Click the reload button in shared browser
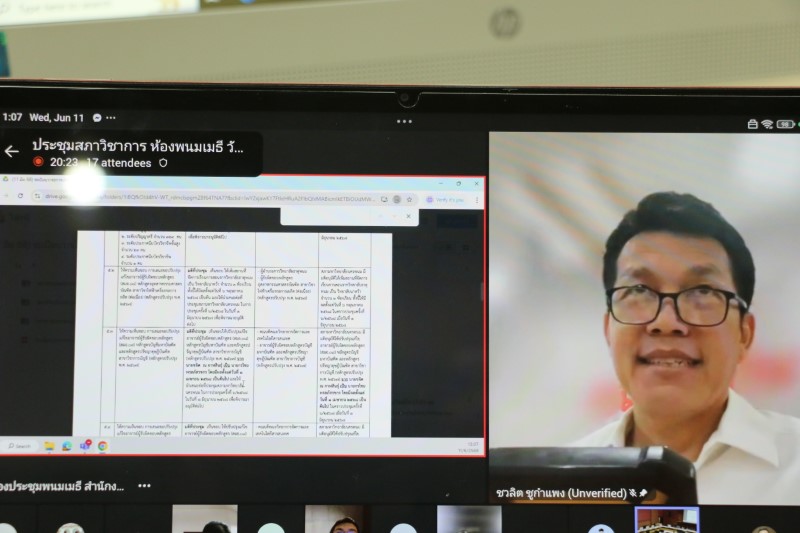This screenshot has width=800, height=533. 22,199
